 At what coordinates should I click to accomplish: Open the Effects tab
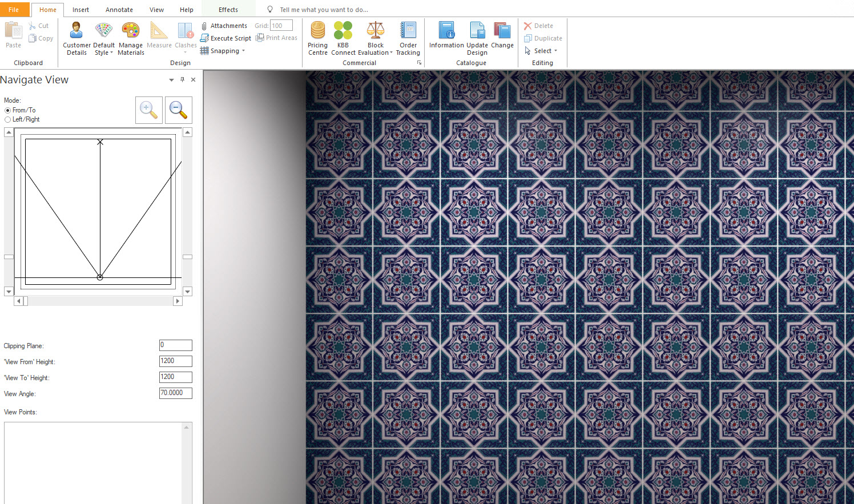[228, 10]
